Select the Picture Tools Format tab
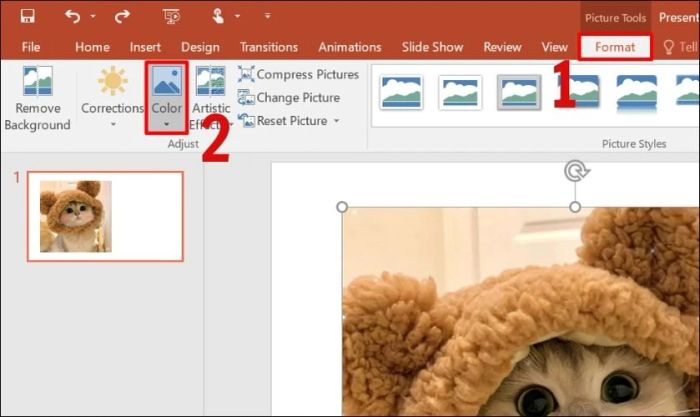Screen dimensions: 700x417 click(x=615, y=47)
